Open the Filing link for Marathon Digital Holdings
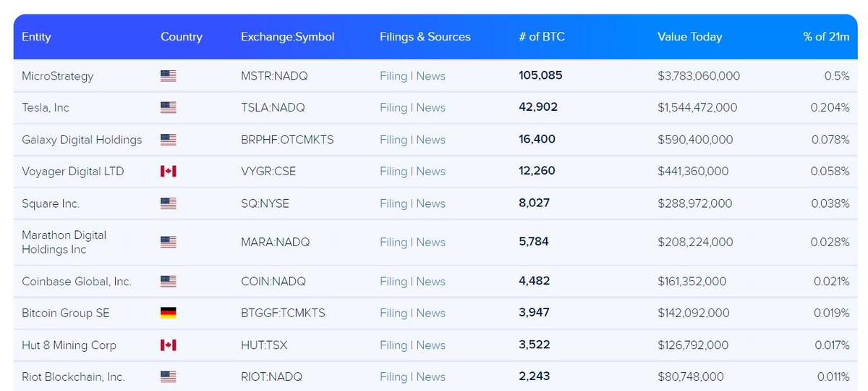The height and width of the screenshot is (391, 868). pyautogui.click(x=393, y=242)
